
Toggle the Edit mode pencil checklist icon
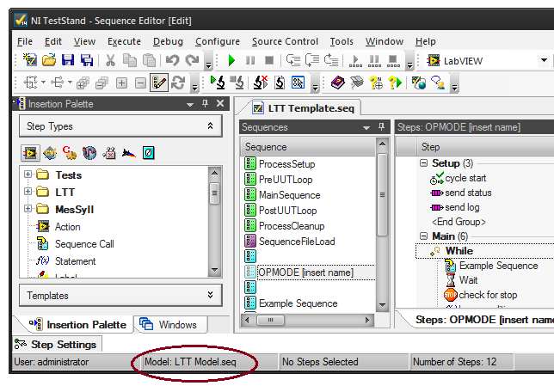159,83
